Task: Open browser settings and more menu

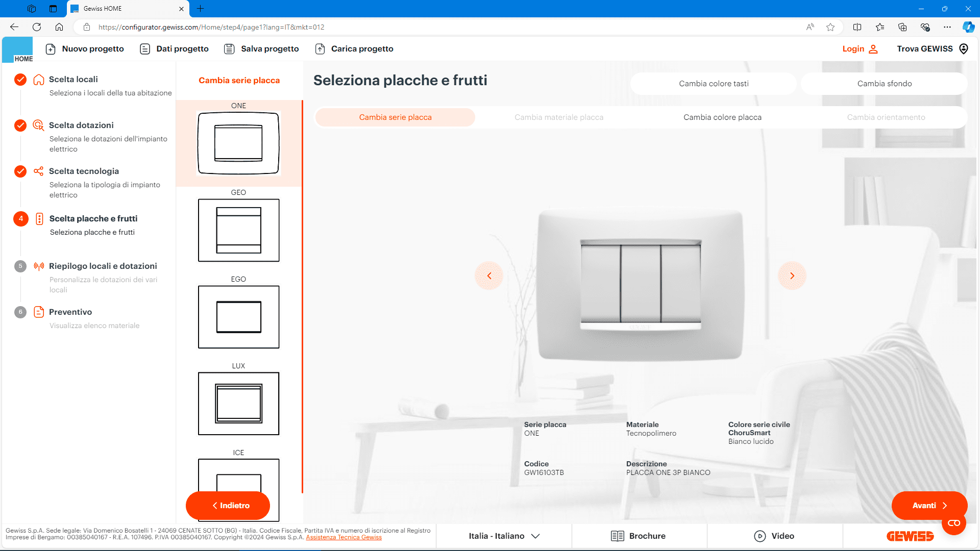Action: tap(947, 27)
